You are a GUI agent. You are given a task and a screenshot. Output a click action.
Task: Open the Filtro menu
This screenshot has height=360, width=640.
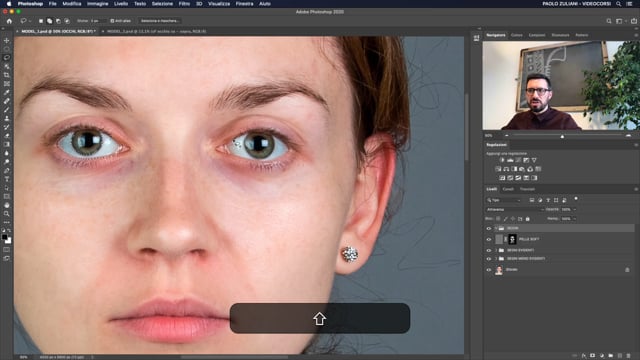[x=184, y=4]
